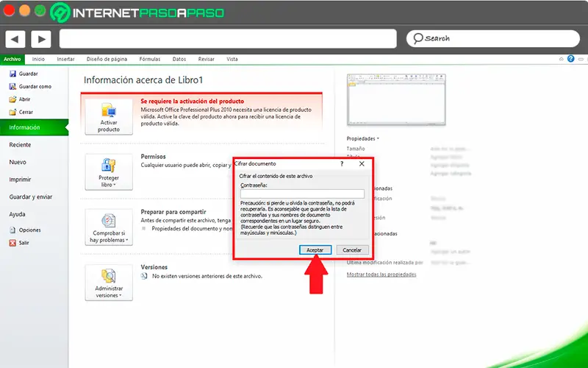This screenshot has height=368, width=588.
Task: Open the Administrar versiones dropdown
Action: (x=109, y=283)
